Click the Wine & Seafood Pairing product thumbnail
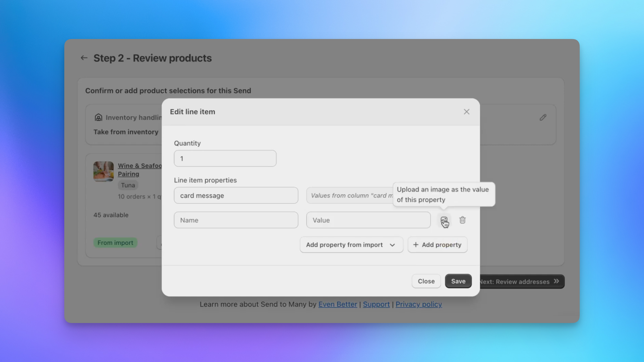Image resolution: width=644 pixels, height=362 pixels. (x=104, y=171)
